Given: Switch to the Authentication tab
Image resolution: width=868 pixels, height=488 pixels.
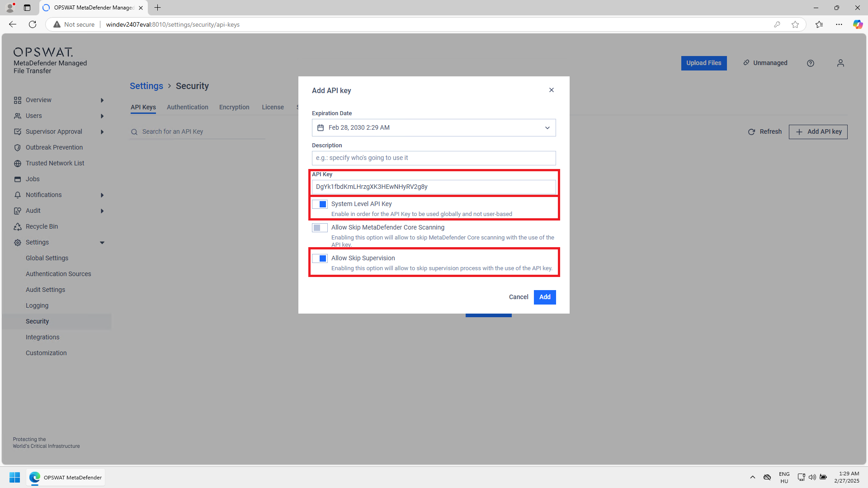Looking at the screenshot, I should point(188,107).
